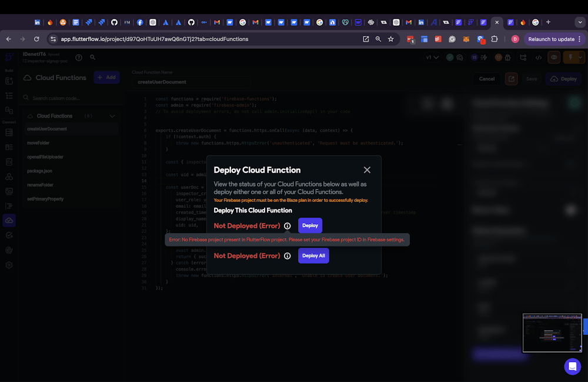The image size is (588, 382).
Task: Open the Tests checkmark-plus icon
Action: 9,235
